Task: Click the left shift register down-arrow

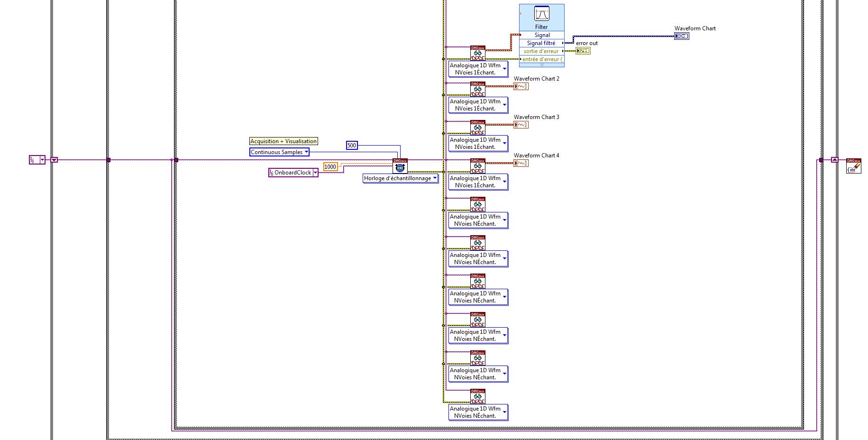Action: point(54,160)
